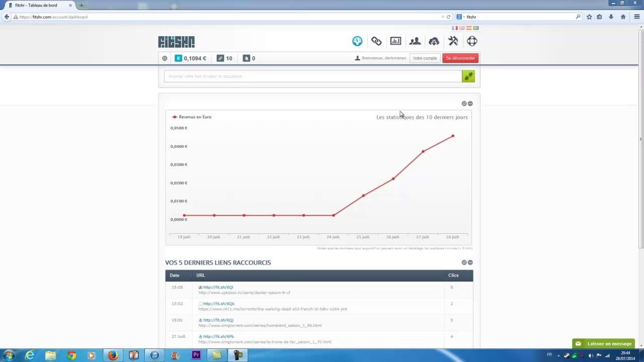Open the cloud download icon
The height and width of the screenshot is (362, 644).
point(434,41)
